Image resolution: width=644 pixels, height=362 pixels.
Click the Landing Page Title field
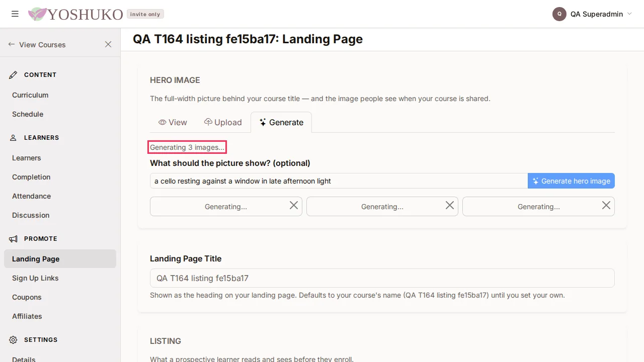coord(382,278)
